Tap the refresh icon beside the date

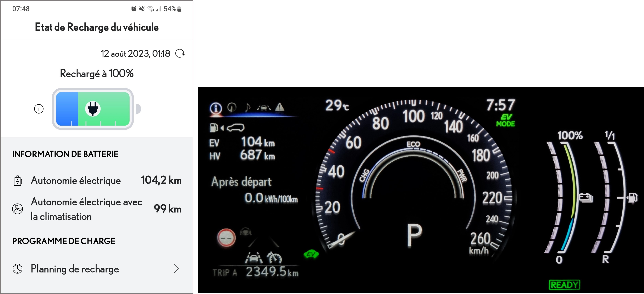pos(180,53)
